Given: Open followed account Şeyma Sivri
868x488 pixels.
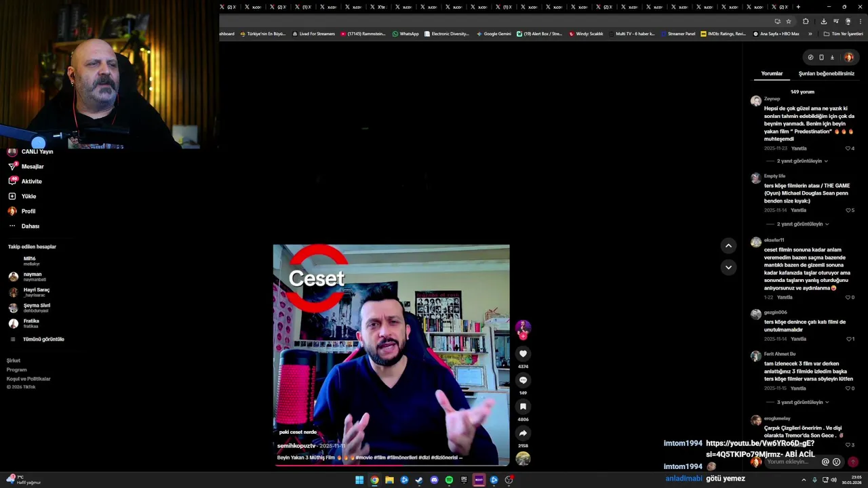Looking at the screenshot, I should coord(29,308).
